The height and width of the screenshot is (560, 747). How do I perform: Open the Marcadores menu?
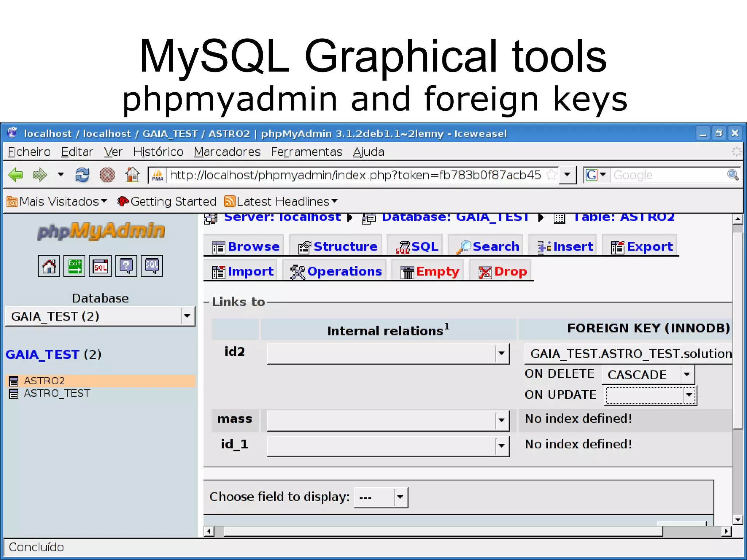[227, 152]
